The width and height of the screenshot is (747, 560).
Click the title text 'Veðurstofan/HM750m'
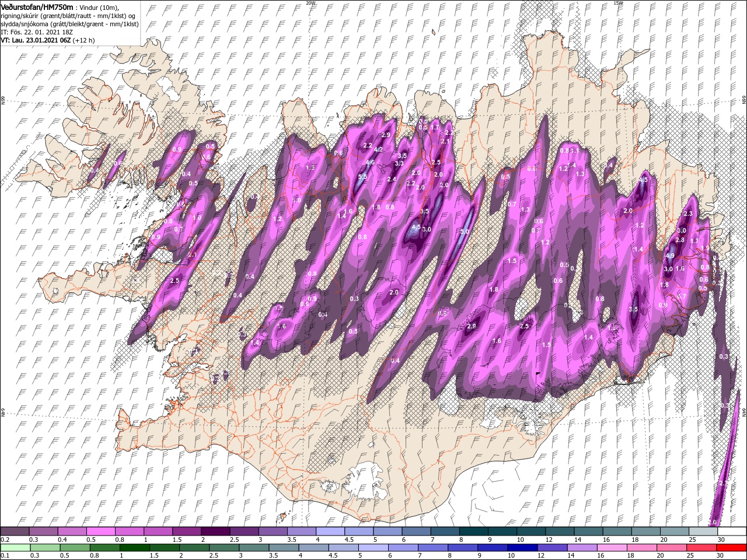click(37, 6)
